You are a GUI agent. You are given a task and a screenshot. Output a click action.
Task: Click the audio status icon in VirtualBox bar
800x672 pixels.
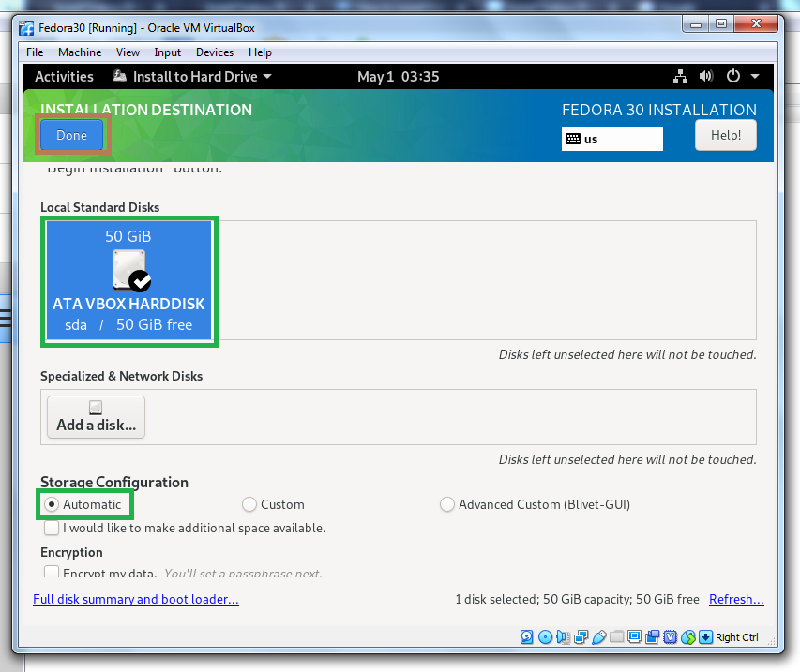563,636
